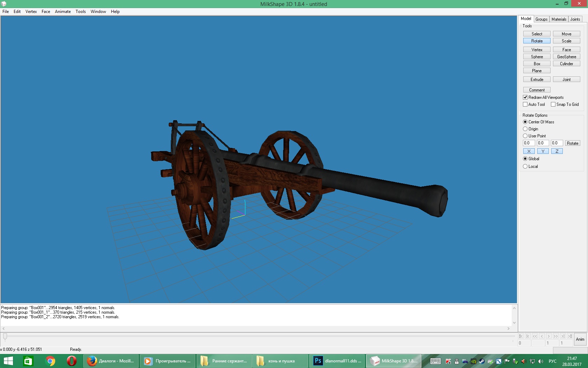Click the animation timeline slider handle
588x368 pixels.
[5, 337]
